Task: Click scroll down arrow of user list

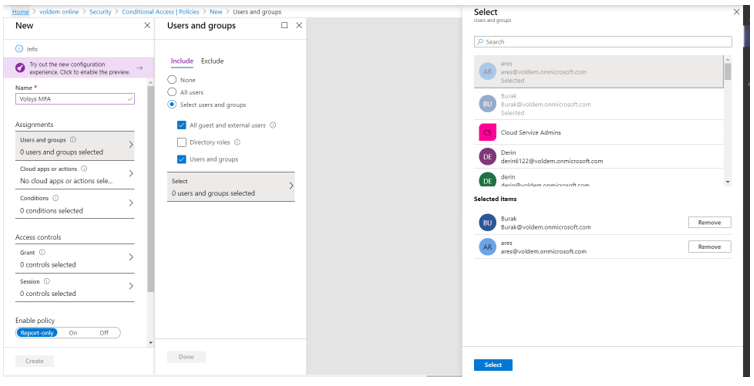Action: point(728,182)
